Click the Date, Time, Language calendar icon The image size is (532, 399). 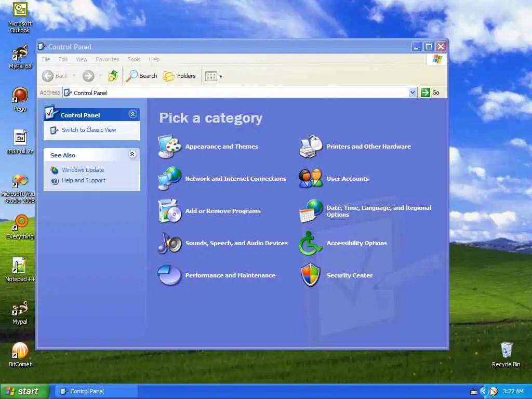click(x=311, y=211)
